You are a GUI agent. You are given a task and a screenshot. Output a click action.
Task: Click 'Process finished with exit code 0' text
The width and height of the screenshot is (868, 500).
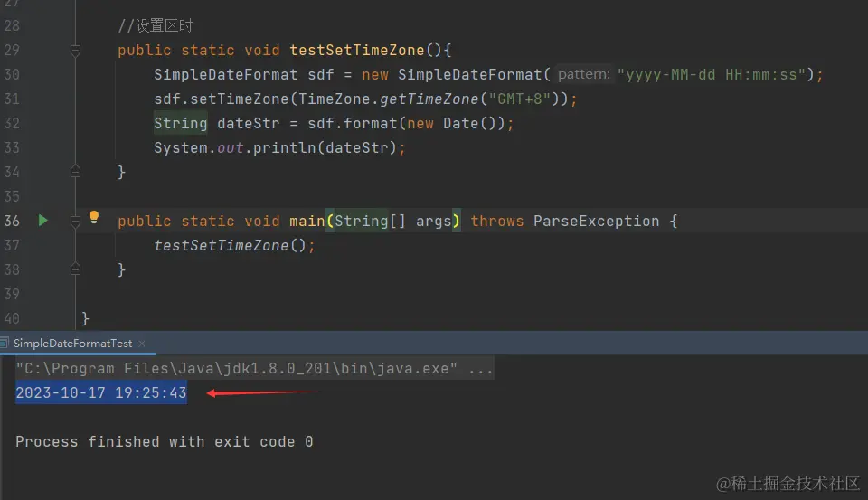(x=164, y=441)
